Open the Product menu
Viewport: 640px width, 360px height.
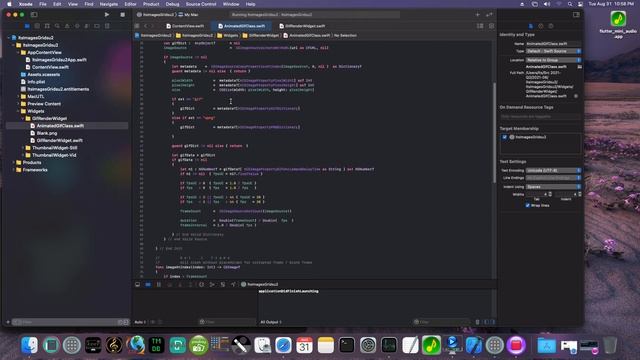click(151, 4)
